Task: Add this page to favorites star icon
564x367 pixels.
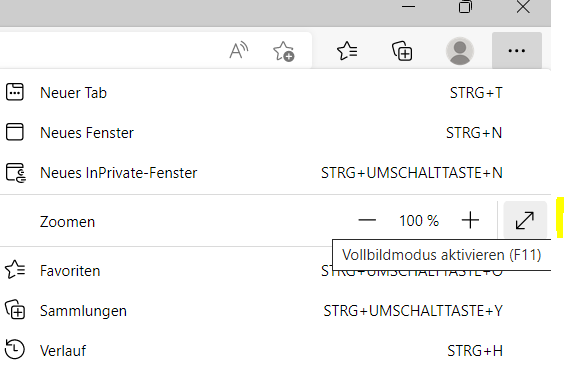Action: pyautogui.click(x=283, y=51)
